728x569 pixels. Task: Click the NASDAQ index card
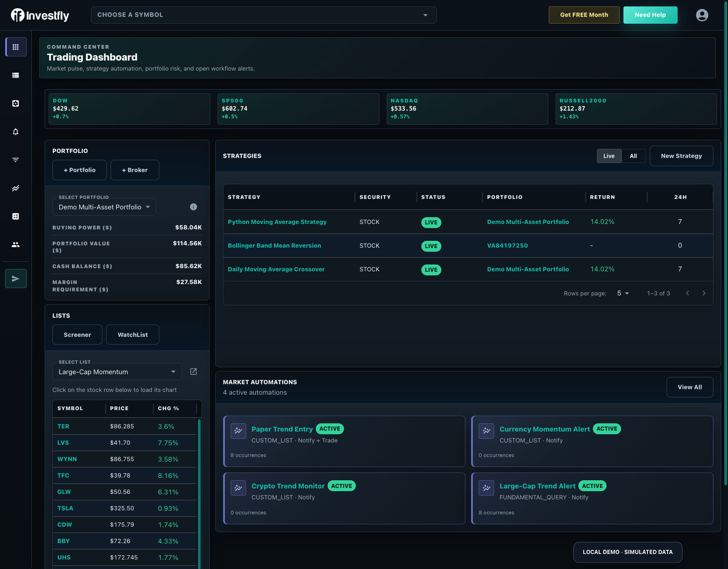467,109
